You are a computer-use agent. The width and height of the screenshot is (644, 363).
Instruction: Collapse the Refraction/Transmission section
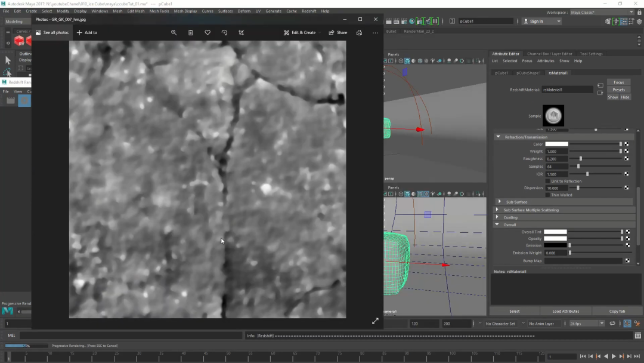click(498, 137)
